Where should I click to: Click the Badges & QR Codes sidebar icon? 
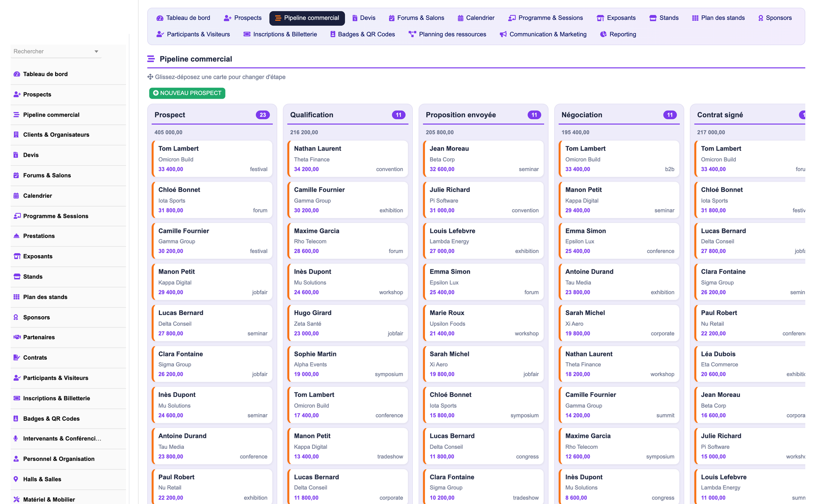[16, 419]
